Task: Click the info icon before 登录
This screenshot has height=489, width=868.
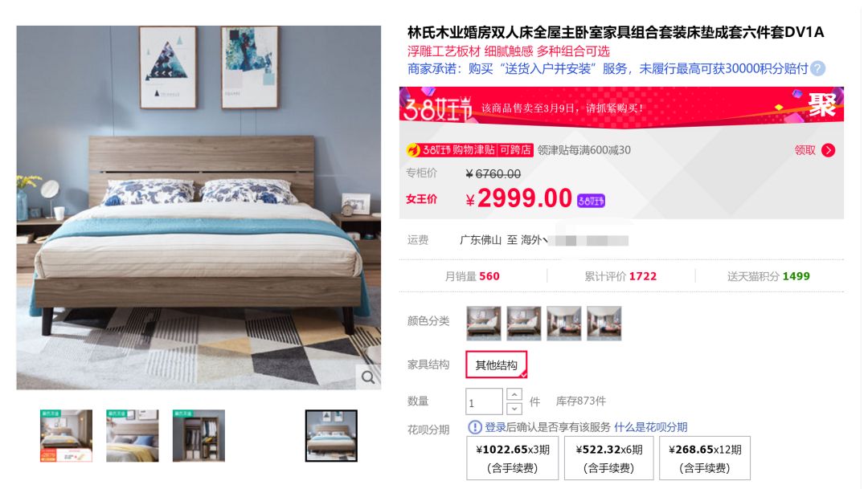Action: [474, 427]
